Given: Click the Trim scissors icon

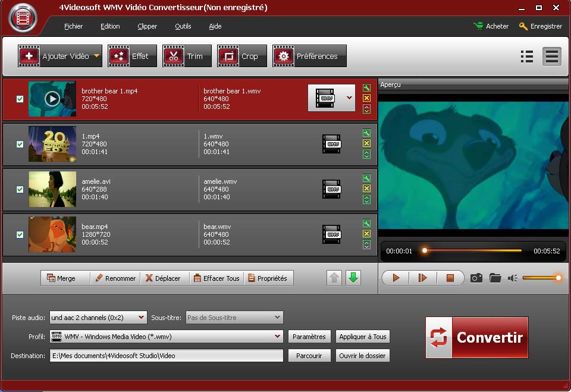Looking at the screenshot, I should (x=173, y=57).
